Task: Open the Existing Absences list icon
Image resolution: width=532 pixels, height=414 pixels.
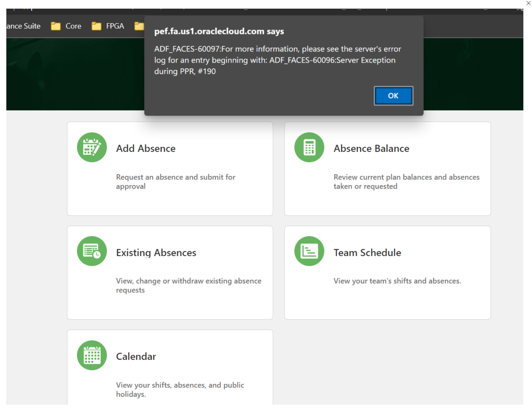Action: 91,251
